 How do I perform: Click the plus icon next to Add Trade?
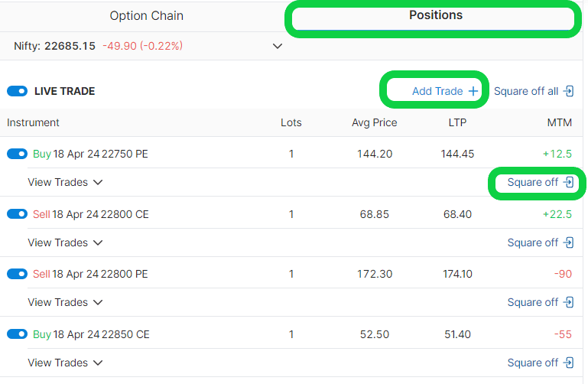[x=473, y=91]
